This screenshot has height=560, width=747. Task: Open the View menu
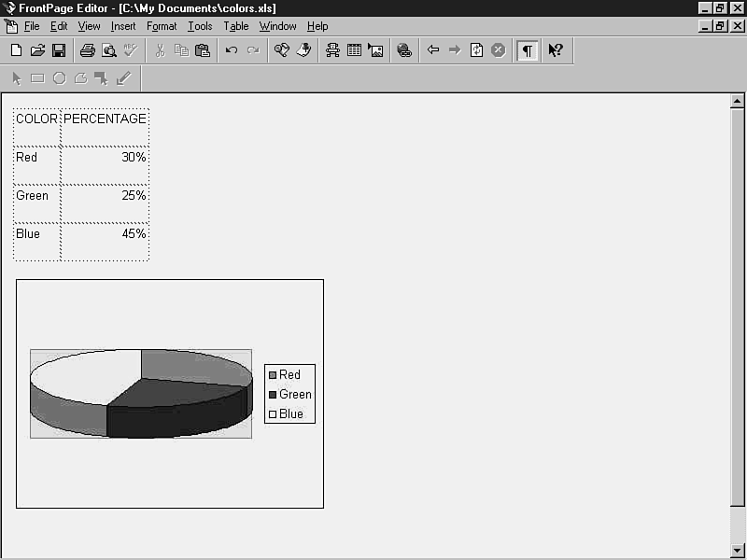tap(89, 26)
